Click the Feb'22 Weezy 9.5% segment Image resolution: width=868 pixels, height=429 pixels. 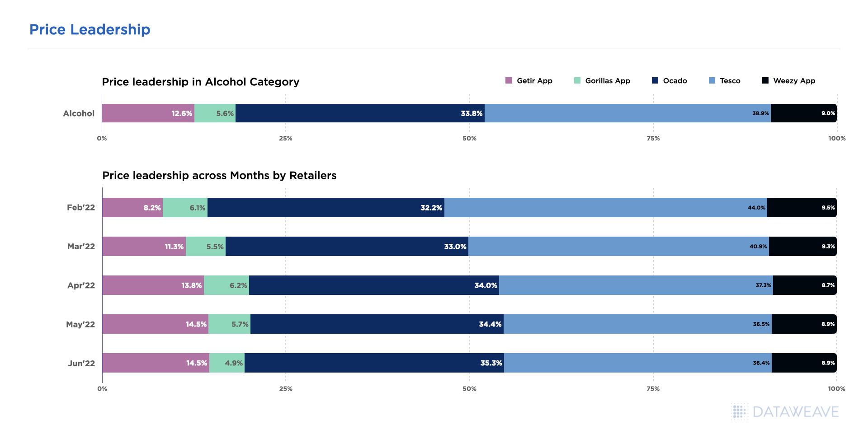[x=802, y=208]
